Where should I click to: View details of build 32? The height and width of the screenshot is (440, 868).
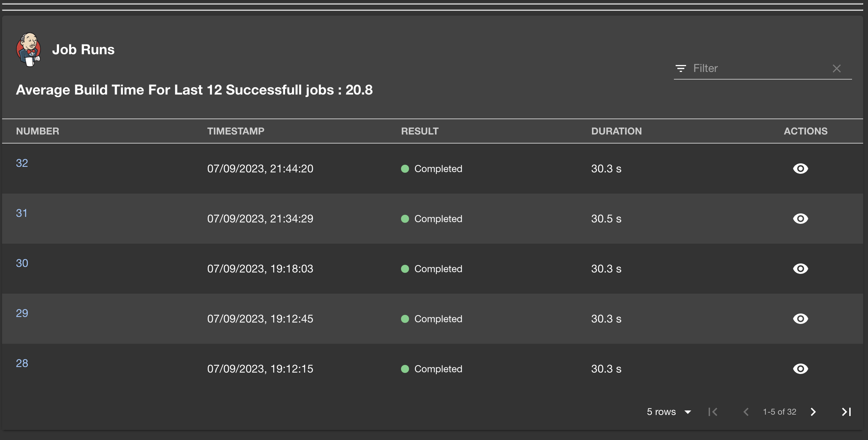(x=800, y=169)
